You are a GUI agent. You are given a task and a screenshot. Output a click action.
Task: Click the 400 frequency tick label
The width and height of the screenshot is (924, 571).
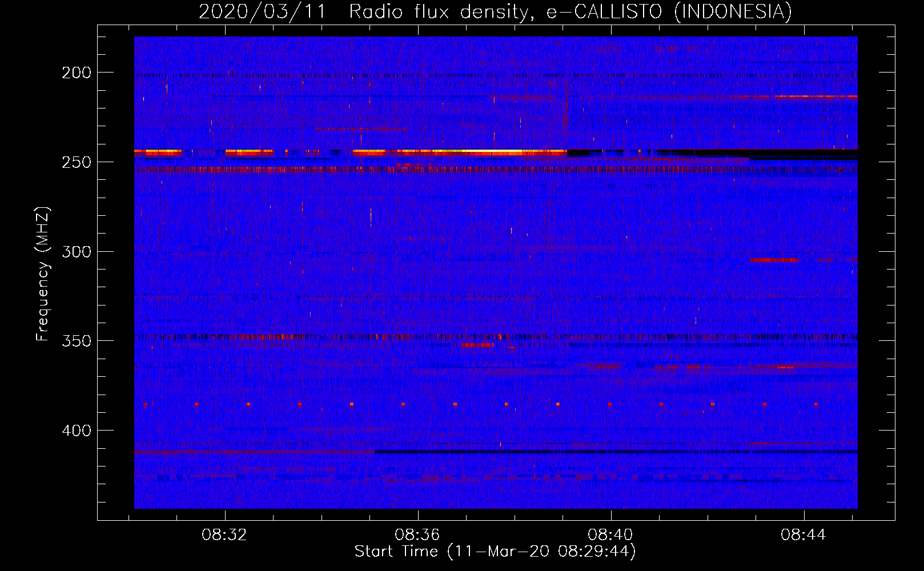click(77, 431)
